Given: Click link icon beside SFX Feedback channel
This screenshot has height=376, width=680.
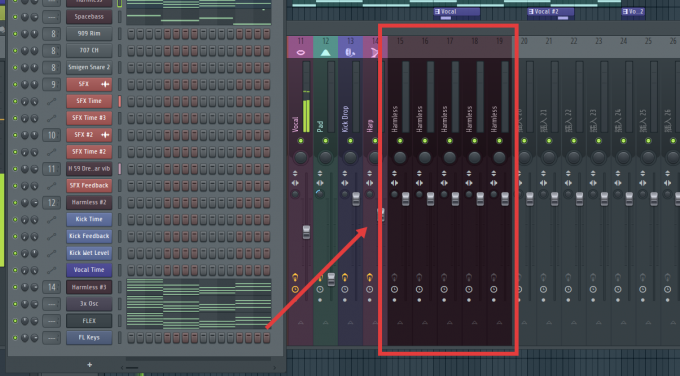Looking at the screenshot, I should (51, 186).
